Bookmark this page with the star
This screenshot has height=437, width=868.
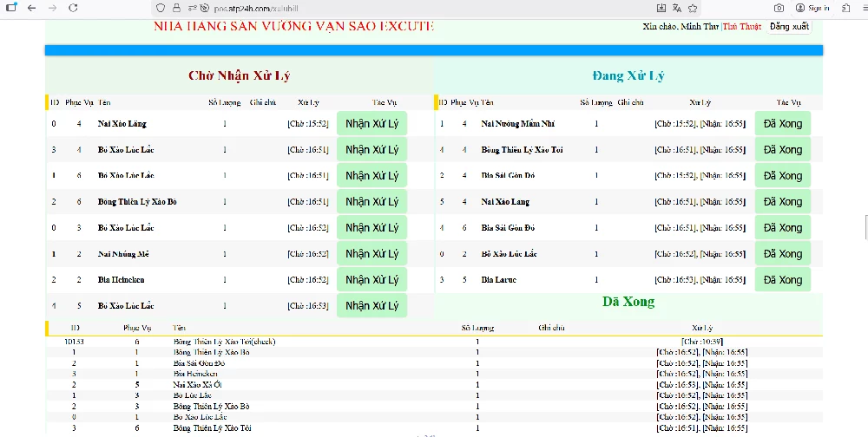pos(693,9)
